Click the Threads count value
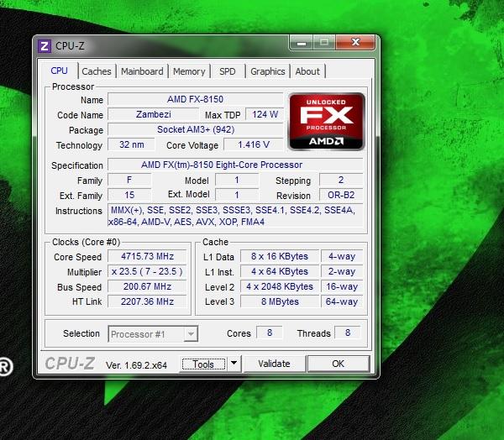The height and width of the screenshot is (440, 504). click(x=348, y=333)
